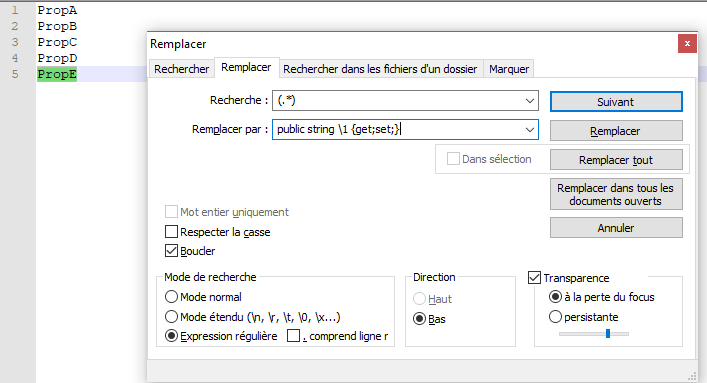Click line PropC in the editor
This screenshot has width=707, height=383.
pos(57,42)
